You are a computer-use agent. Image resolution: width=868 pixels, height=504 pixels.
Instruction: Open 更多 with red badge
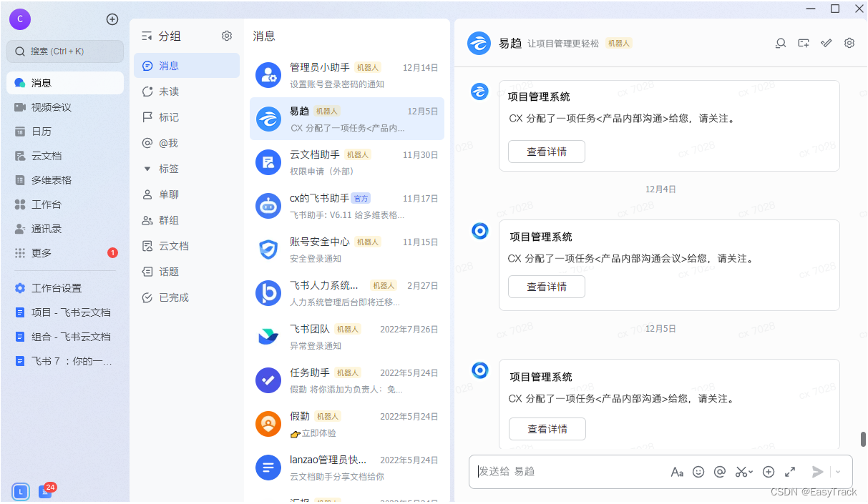pos(65,253)
